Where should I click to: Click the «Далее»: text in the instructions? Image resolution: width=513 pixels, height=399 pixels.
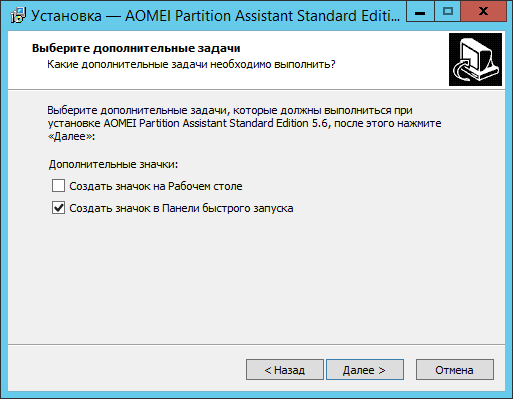coord(71,136)
